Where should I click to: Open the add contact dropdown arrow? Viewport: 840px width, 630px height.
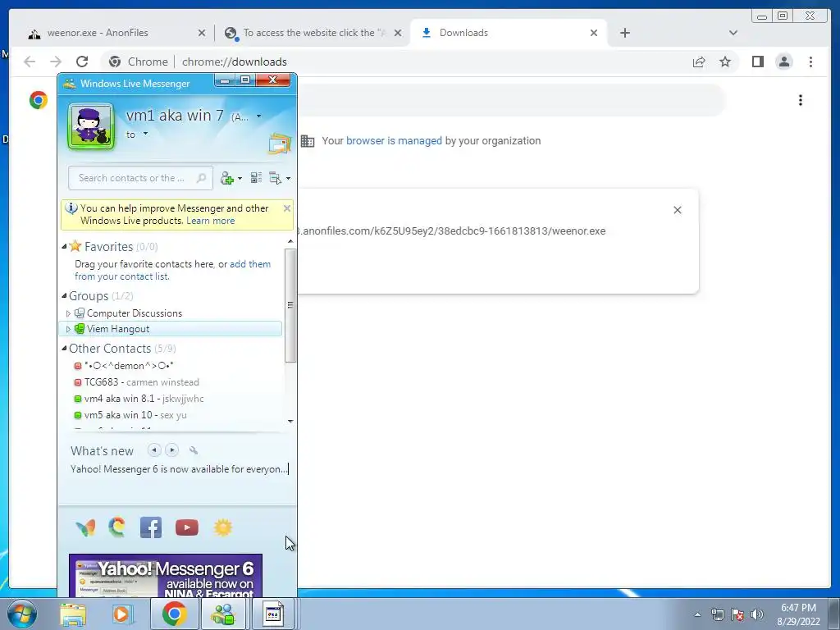point(240,178)
